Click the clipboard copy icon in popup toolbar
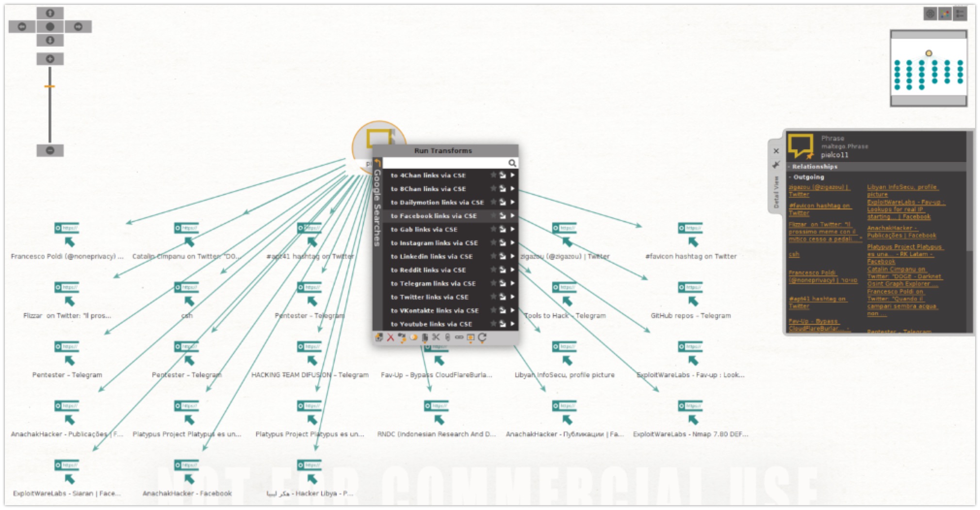Viewport: 980px width, 510px height. click(425, 337)
